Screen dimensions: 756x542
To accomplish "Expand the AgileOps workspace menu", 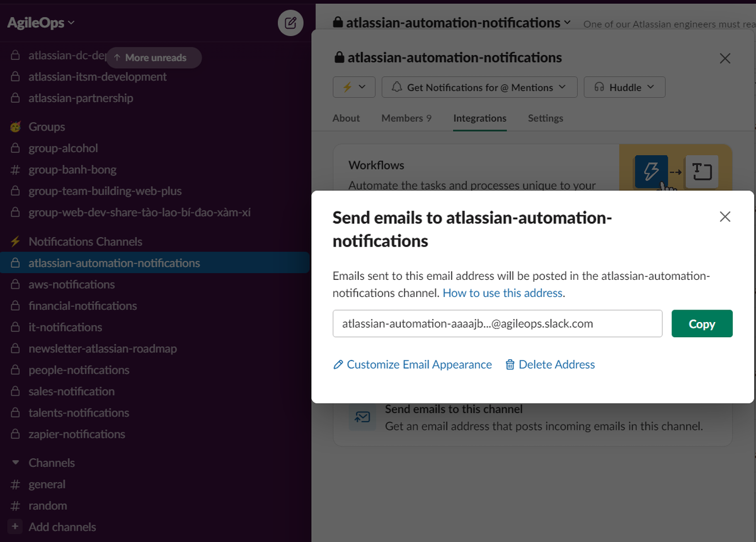I will point(41,23).
